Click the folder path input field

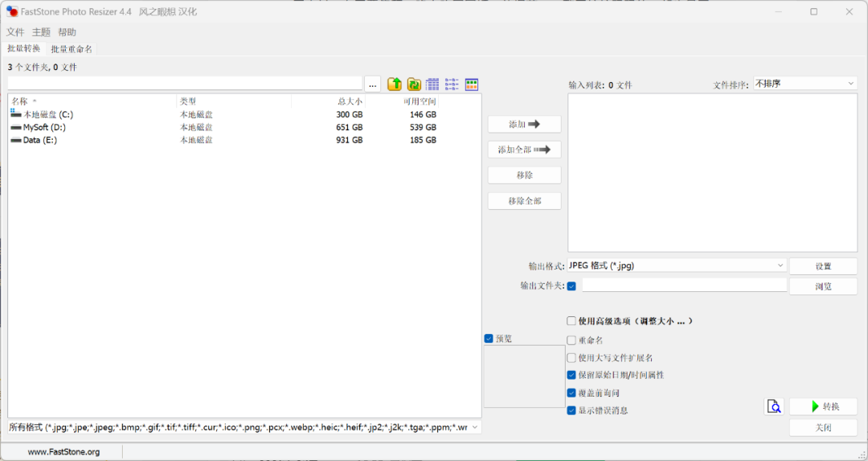pyautogui.click(x=185, y=84)
